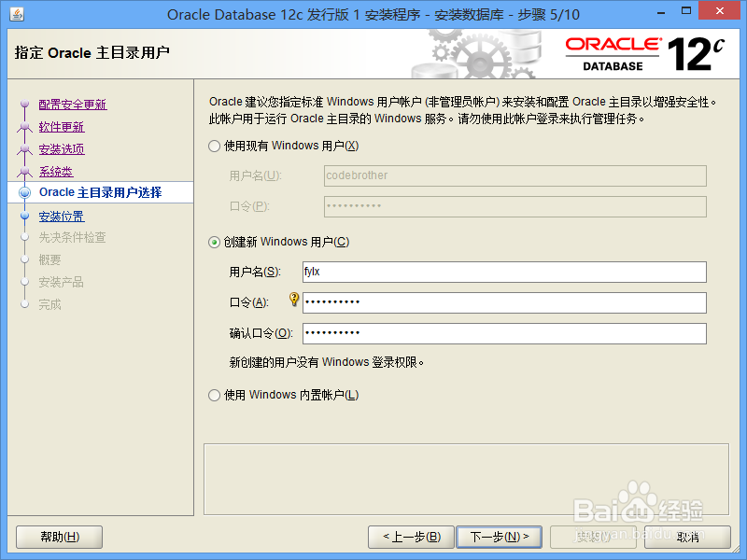Click the 确认口令(O) password field
The image size is (747, 560).
point(504,334)
